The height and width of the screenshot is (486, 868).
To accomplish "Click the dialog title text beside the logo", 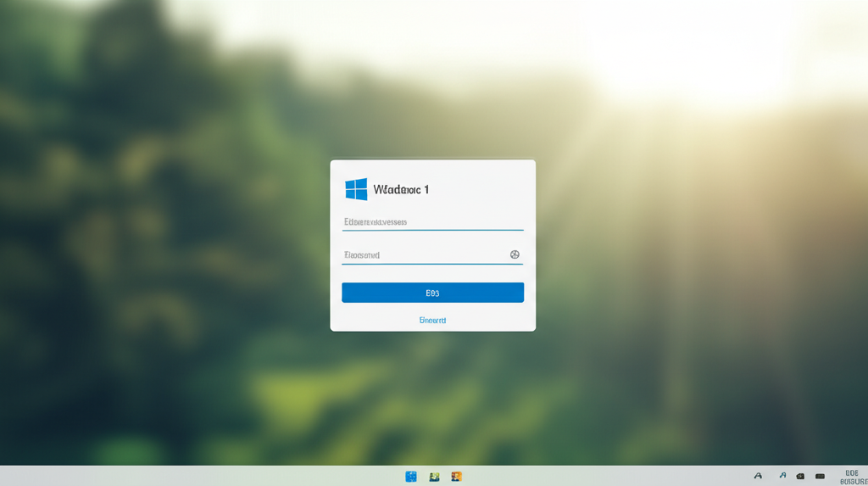I will (x=401, y=189).
